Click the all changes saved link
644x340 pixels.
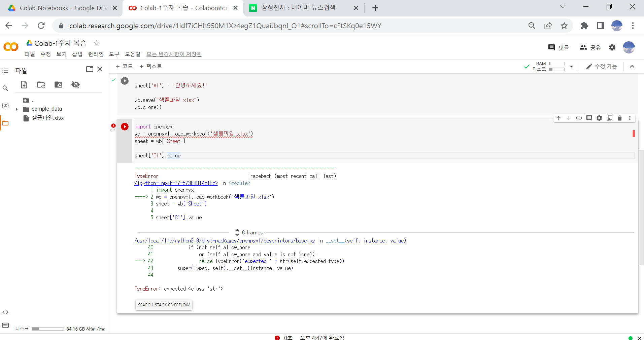[x=174, y=54]
